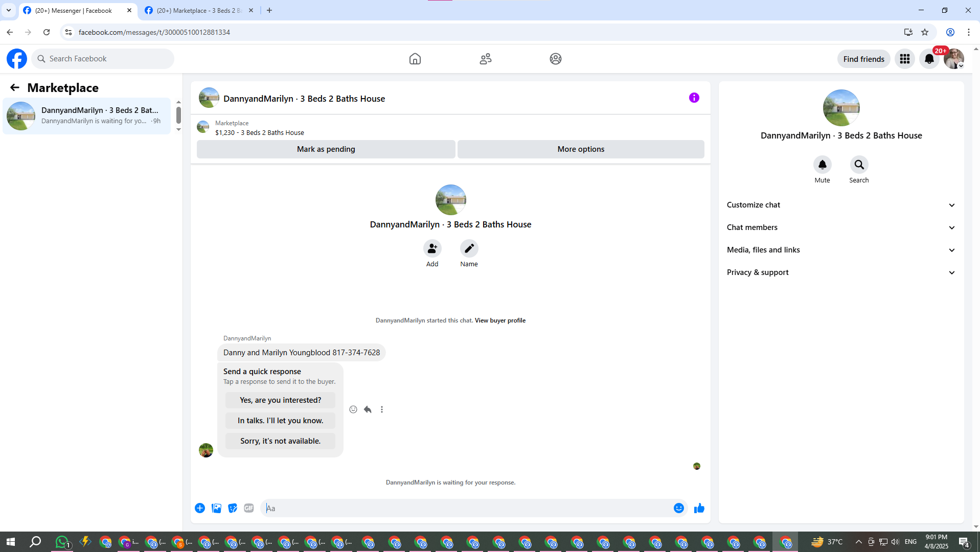
Task: Open ENG language indicator in tray
Action: [910, 542]
